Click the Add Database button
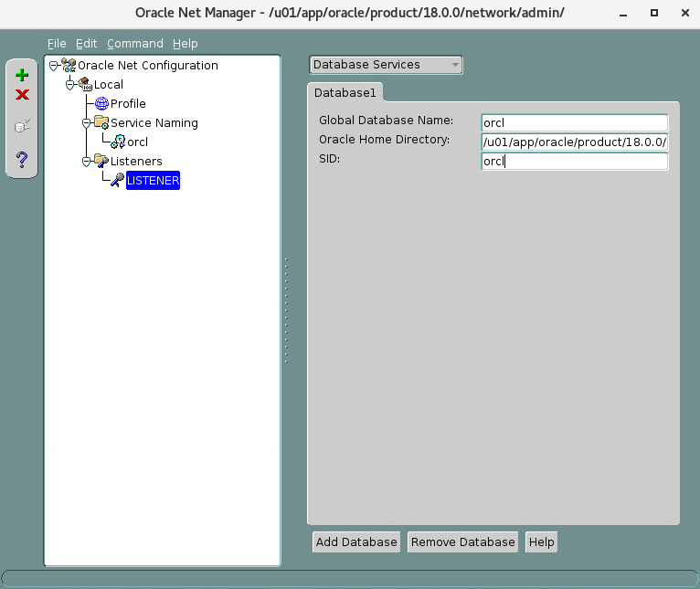700x589 pixels. pos(356,542)
